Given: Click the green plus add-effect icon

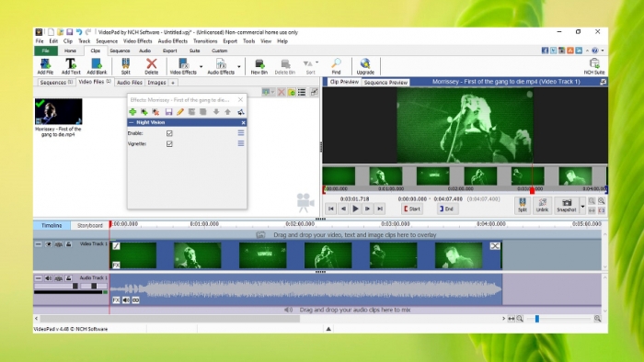Looking at the screenshot, I should coord(132,112).
